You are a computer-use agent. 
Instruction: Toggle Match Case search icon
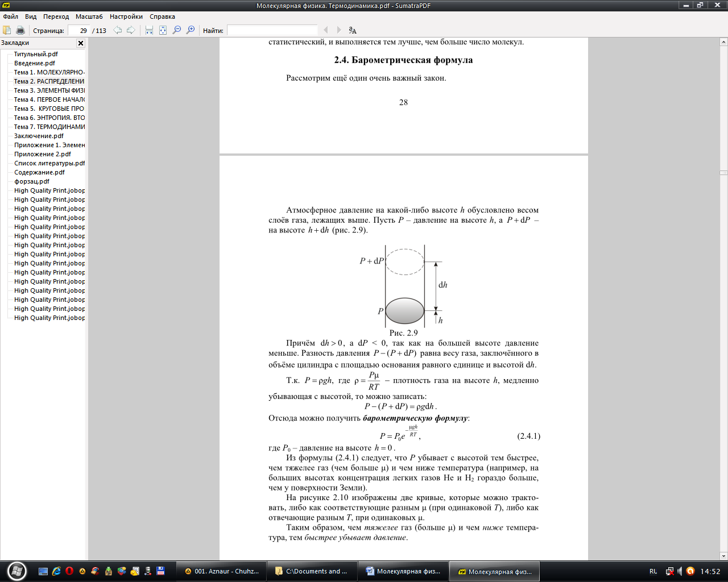[x=353, y=30]
